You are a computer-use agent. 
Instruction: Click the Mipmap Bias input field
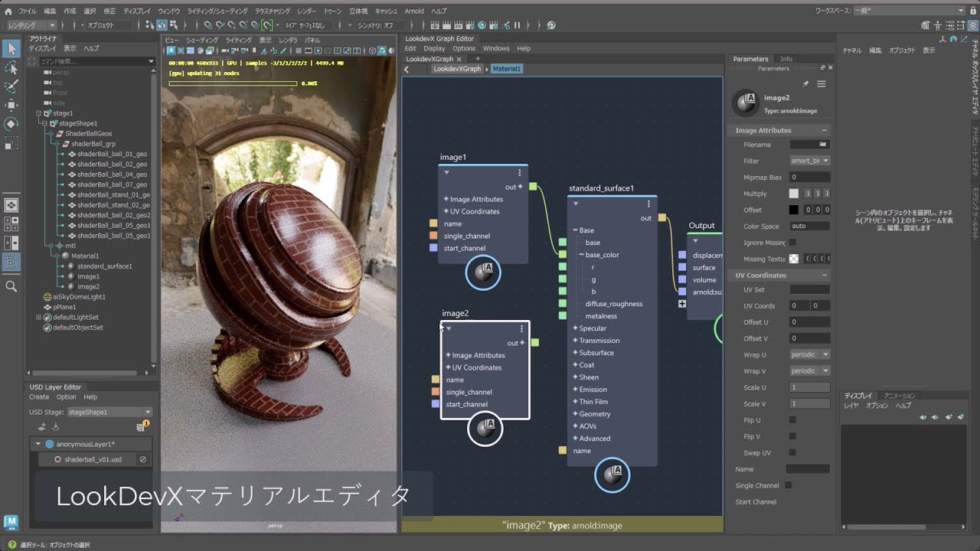tap(810, 177)
